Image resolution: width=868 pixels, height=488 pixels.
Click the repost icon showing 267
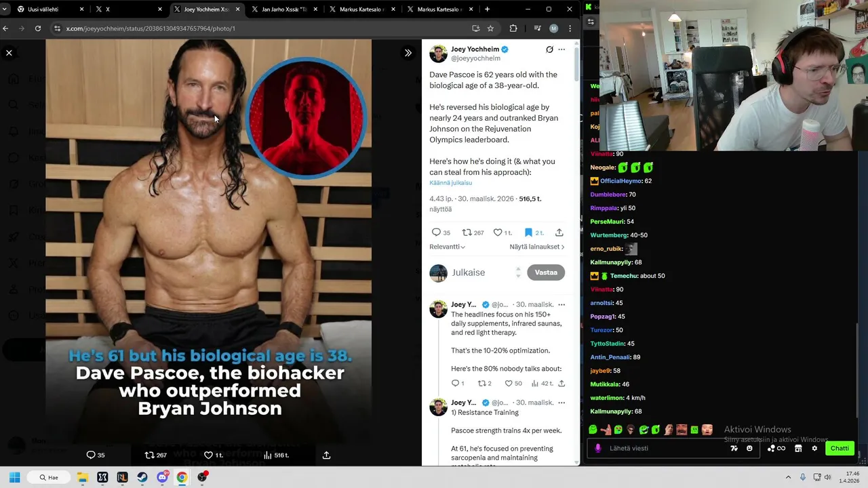click(473, 232)
